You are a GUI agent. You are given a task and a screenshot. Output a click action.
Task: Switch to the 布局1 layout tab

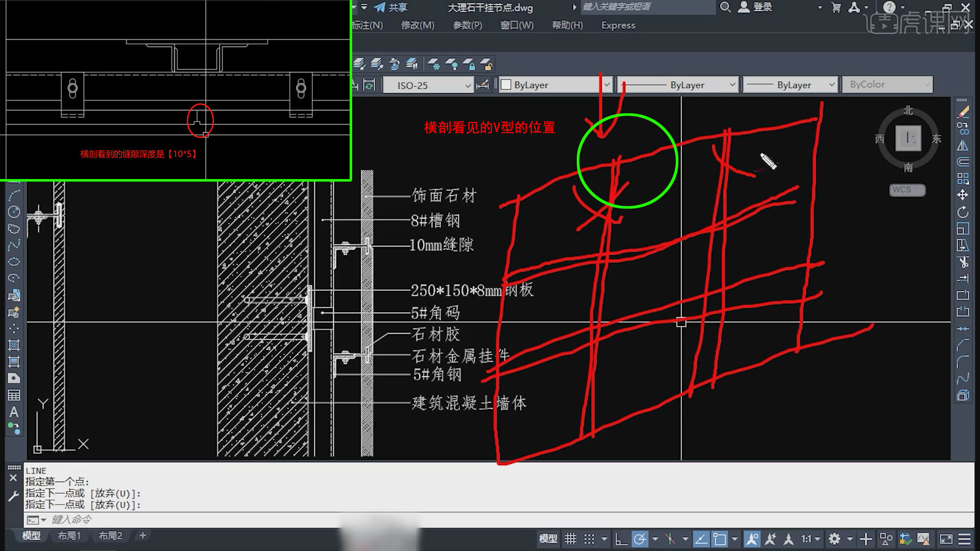tap(69, 536)
